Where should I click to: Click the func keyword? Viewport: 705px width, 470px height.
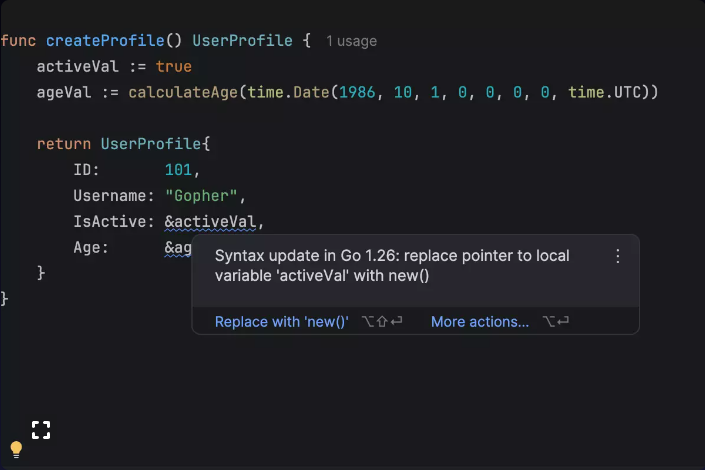coord(18,40)
